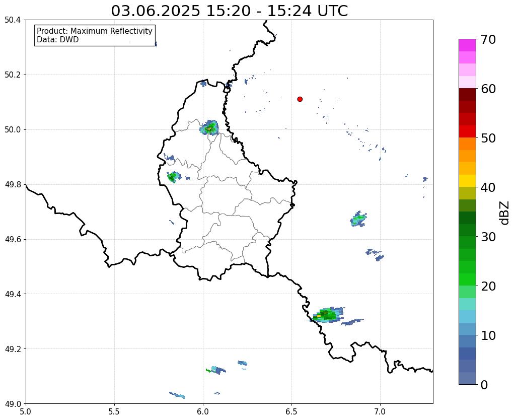Click the colorbar tick label 30

[488, 237]
